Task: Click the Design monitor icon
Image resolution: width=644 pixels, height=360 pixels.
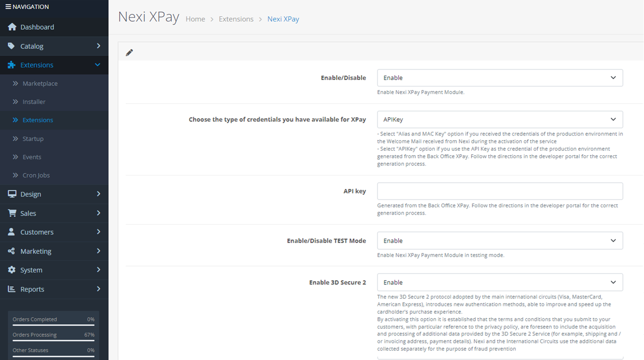Action: point(12,194)
